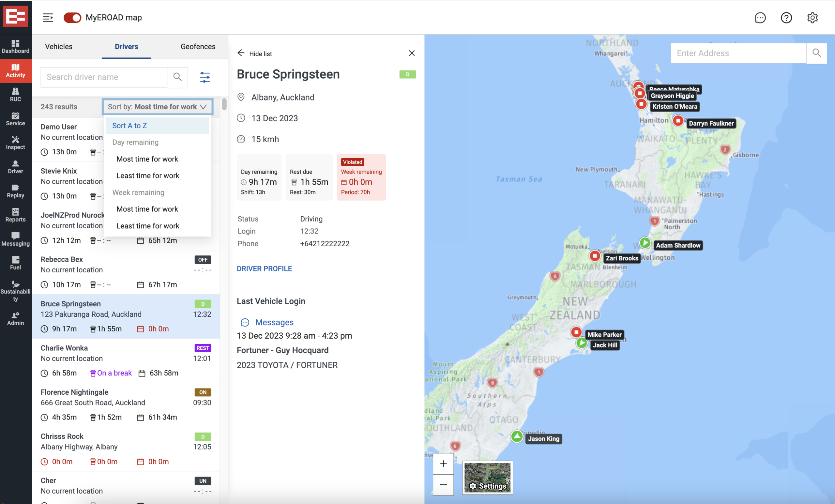Open the RUC sidebar item
Viewport: 835px width, 504px height.
coord(16,95)
